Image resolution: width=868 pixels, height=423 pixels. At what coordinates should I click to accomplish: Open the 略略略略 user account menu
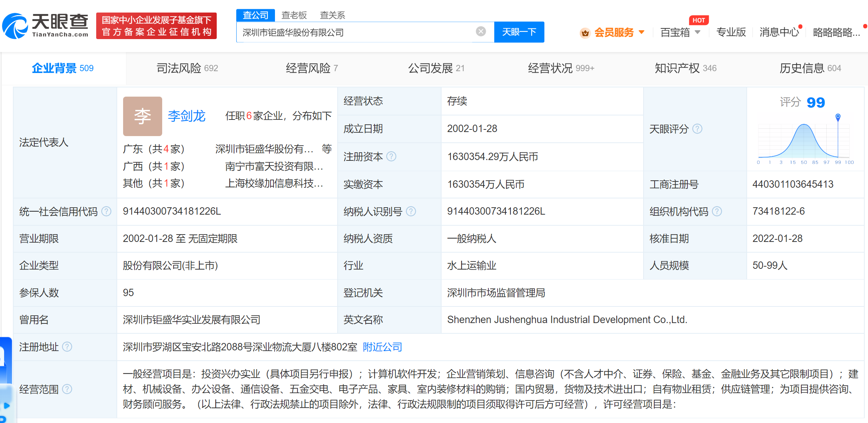tap(836, 32)
